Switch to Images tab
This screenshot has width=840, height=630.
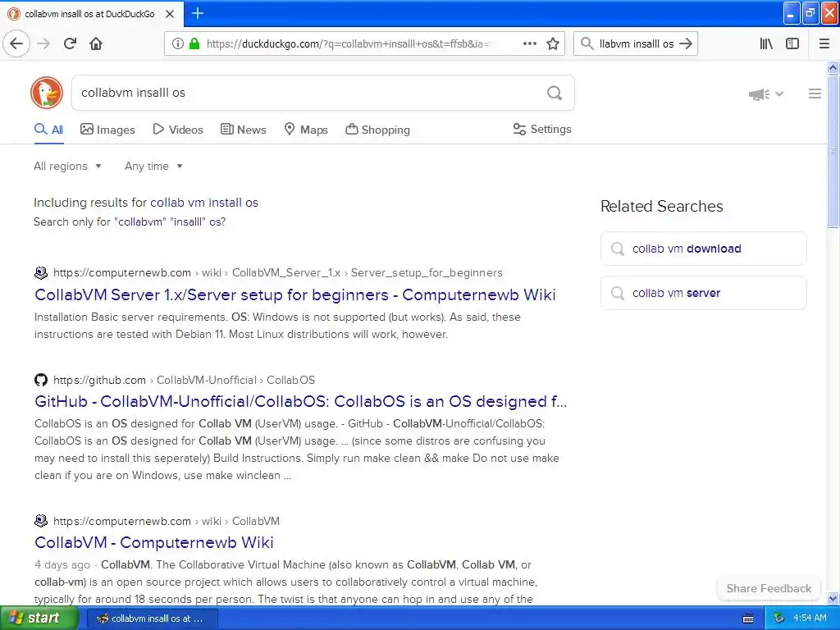point(107,130)
